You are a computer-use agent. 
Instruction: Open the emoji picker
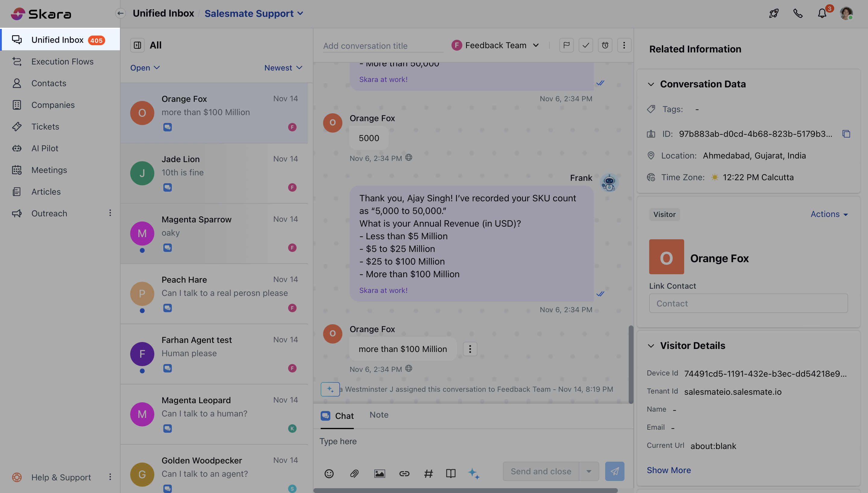point(329,473)
